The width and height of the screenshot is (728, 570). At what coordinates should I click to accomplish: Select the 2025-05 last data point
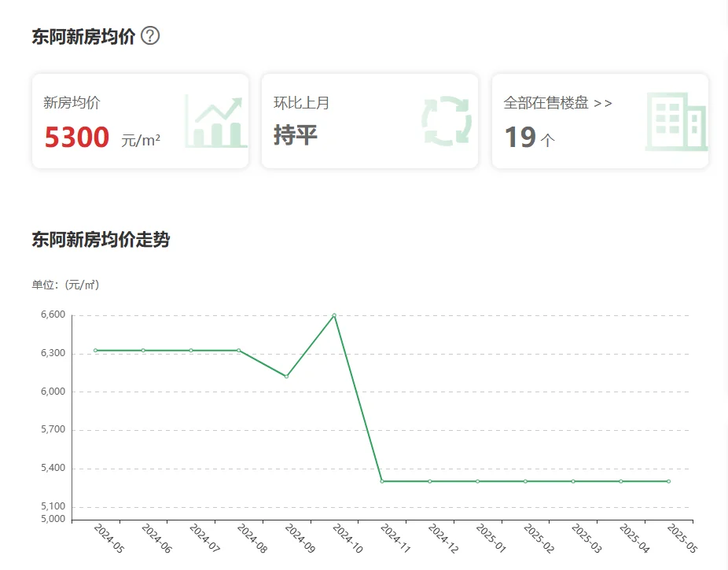[668, 481]
